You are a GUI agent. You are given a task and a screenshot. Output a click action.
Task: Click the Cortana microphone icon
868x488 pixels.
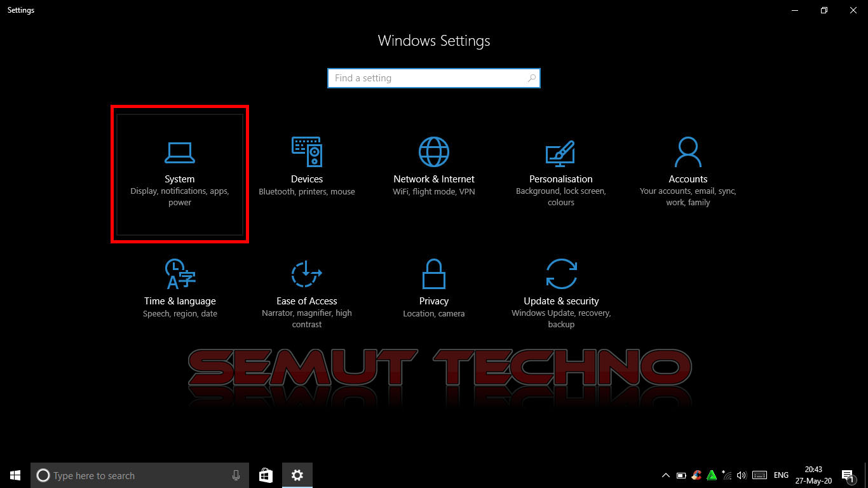pos(236,475)
